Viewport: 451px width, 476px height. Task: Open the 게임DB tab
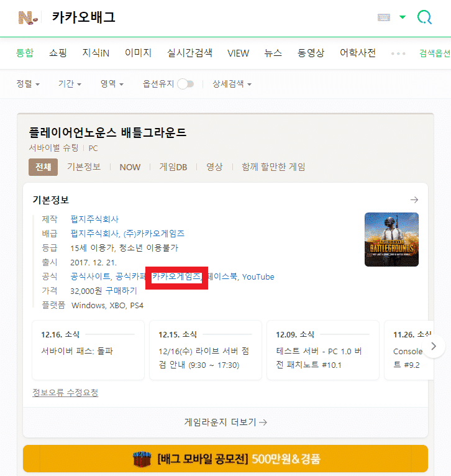(x=173, y=167)
